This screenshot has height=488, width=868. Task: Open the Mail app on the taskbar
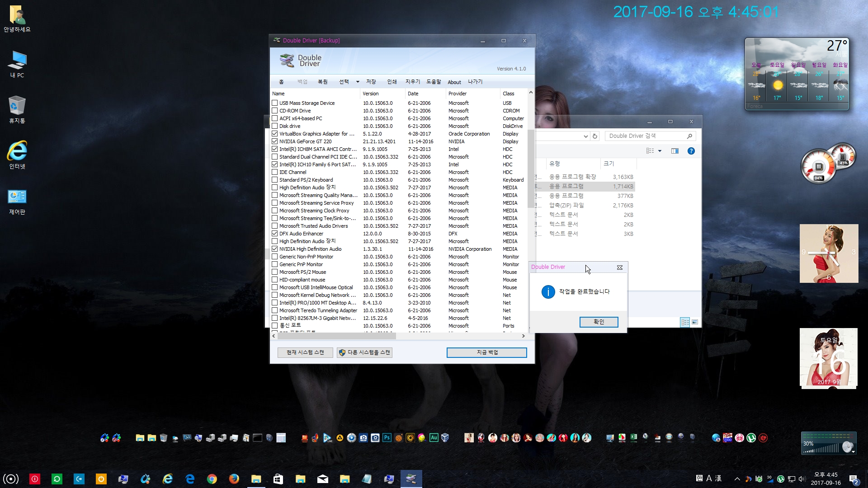322,479
